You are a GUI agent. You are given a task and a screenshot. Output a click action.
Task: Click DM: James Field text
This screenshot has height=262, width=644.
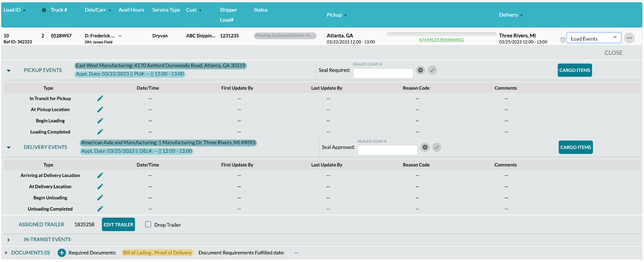coord(98,42)
